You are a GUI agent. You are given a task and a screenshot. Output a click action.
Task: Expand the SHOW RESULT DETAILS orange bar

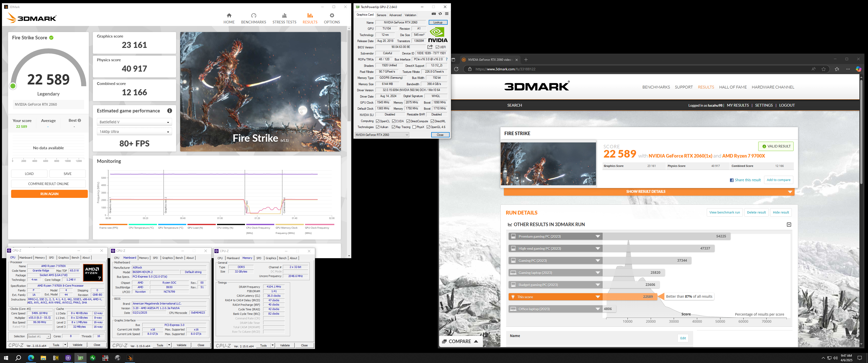649,192
